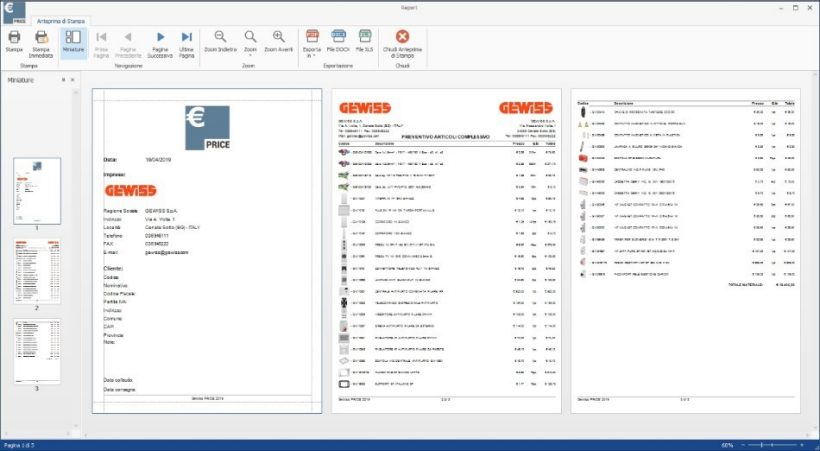Toggle the Miniature thumbnails panel button
The width and height of the screenshot is (820, 451).
[x=73, y=41]
